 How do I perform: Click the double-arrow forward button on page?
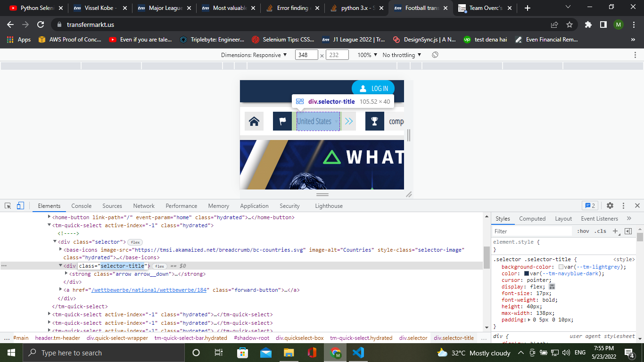point(348,121)
